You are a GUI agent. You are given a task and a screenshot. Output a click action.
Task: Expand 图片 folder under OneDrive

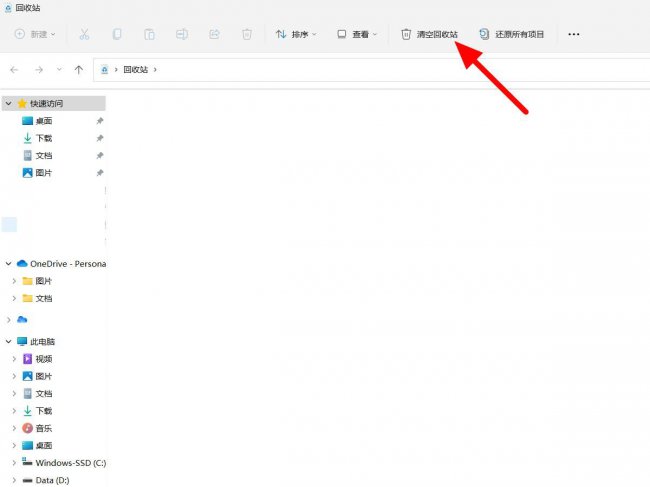[14, 281]
